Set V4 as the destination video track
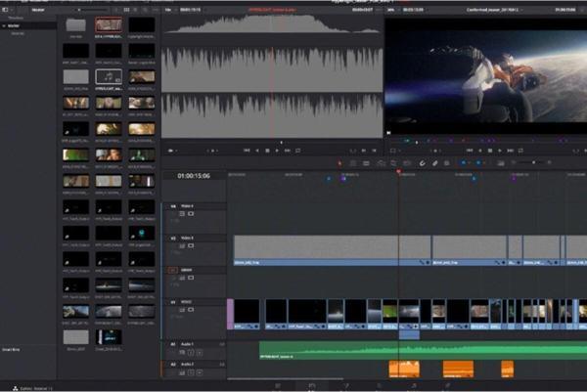The width and height of the screenshot is (587, 392). click(173, 206)
